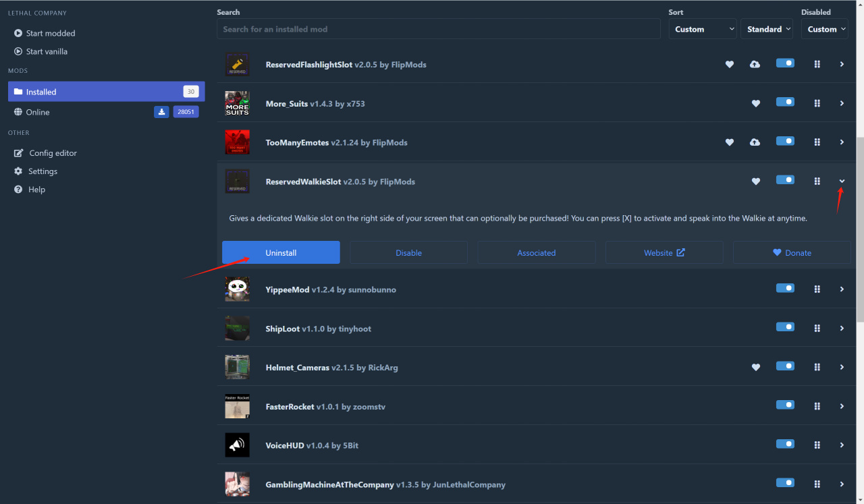The image size is (864, 504).
Task: Toggle VoiceHUD enabled switch
Action: click(785, 443)
